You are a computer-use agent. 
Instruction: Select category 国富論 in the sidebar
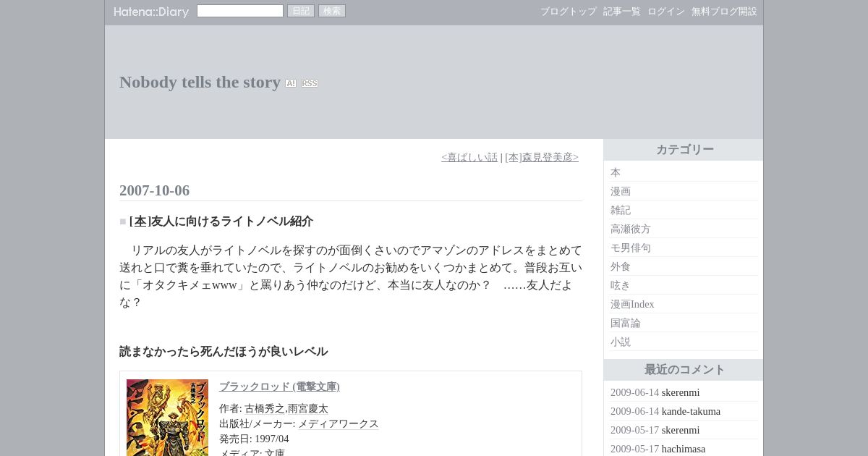coord(626,323)
